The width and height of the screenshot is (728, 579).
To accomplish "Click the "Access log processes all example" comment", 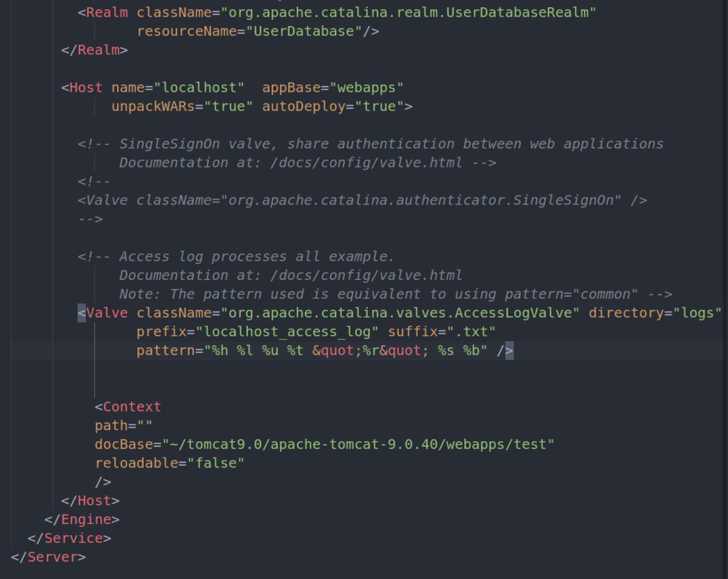I will pos(256,256).
